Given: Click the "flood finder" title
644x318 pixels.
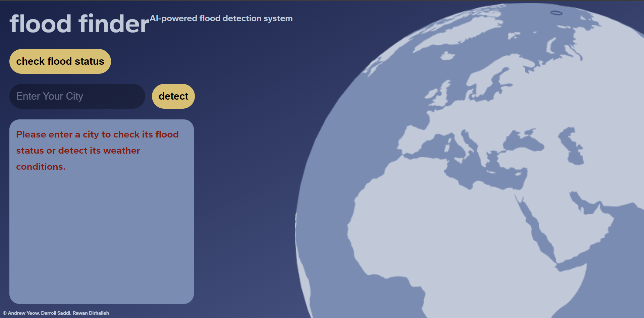Looking at the screenshot, I should (79, 24).
